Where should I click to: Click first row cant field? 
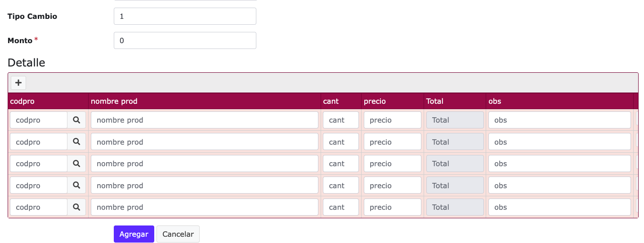pos(341,120)
